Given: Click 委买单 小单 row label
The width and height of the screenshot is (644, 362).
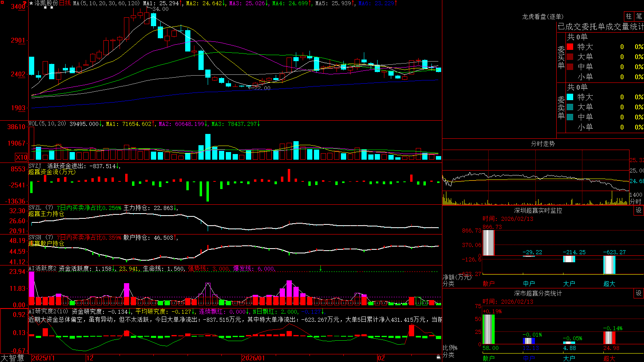Looking at the screenshot, I should (585, 77).
